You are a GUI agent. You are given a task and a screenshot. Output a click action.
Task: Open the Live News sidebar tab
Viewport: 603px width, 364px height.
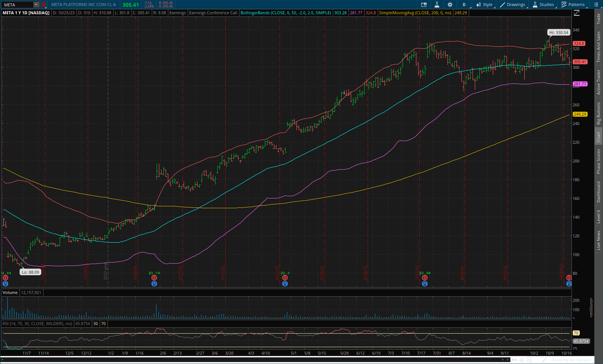click(x=598, y=240)
